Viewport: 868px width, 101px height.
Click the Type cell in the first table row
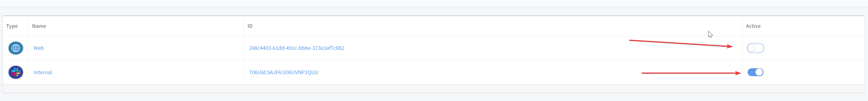tap(16, 48)
